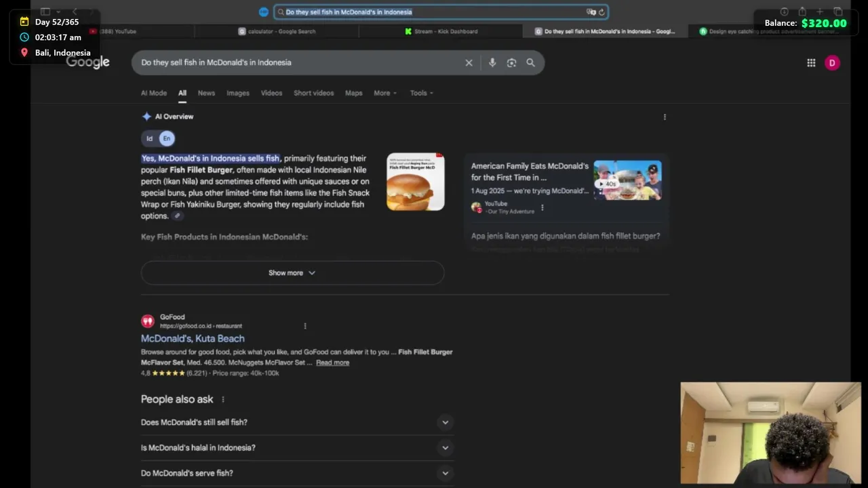
Task: Select the Maps search tab
Action: pyautogui.click(x=354, y=93)
